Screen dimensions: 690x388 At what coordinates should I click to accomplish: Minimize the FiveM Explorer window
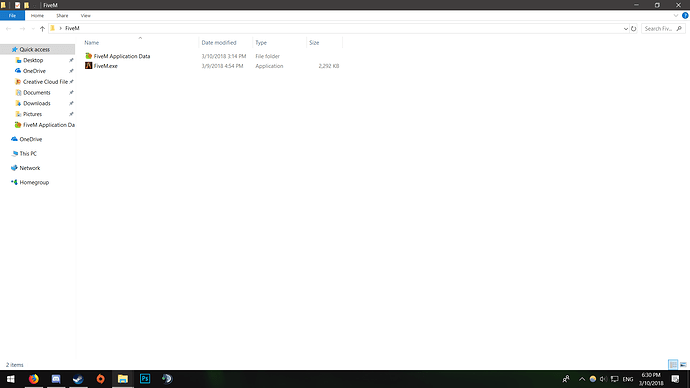(x=636, y=5)
